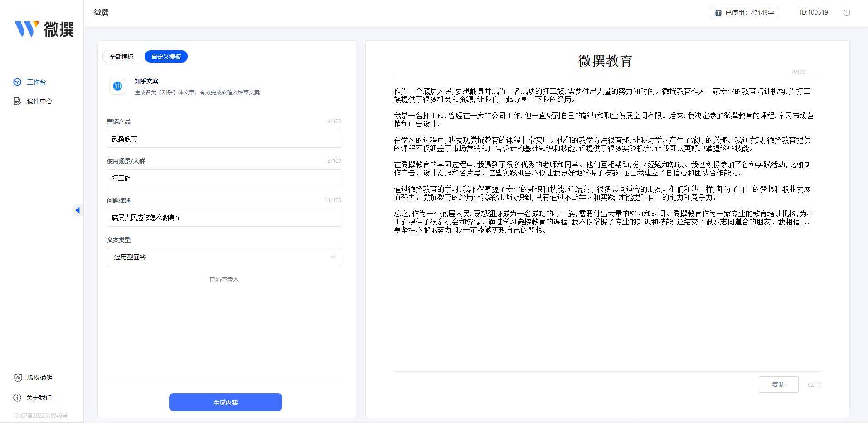Click the 使用场景/人群 input field

tap(223, 178)
